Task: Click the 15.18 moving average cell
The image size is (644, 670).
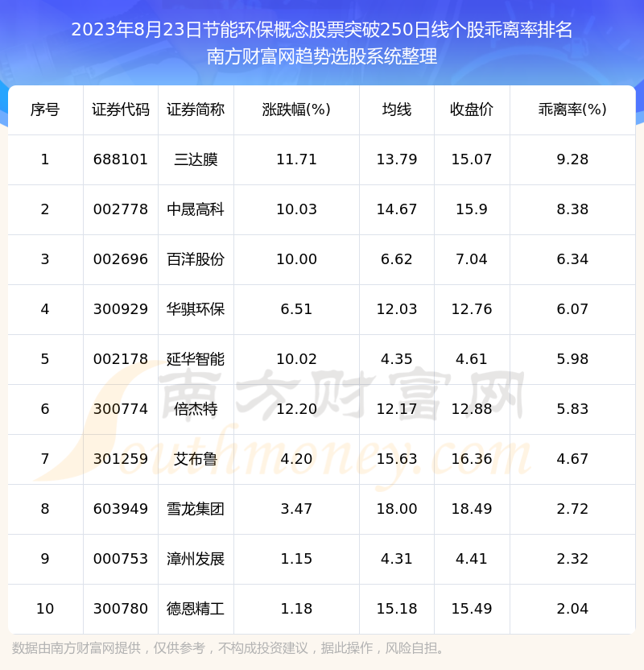Action: click(397, 609)
